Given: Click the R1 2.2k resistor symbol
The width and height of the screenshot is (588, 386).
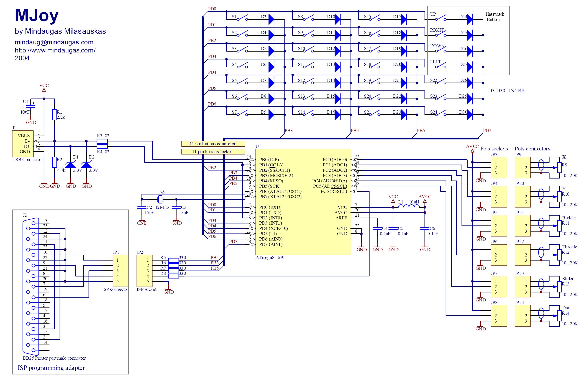Looking at the screenshot, I should (x=54, y=115).
